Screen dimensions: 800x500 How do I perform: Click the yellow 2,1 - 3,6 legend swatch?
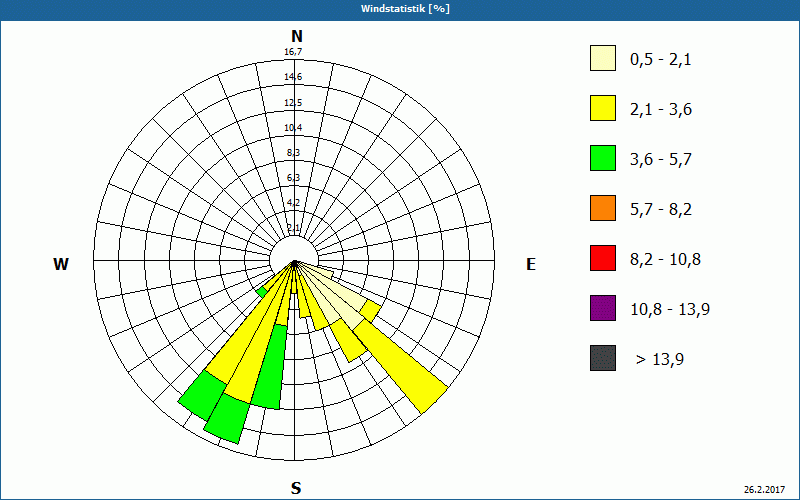pos(603,108)
